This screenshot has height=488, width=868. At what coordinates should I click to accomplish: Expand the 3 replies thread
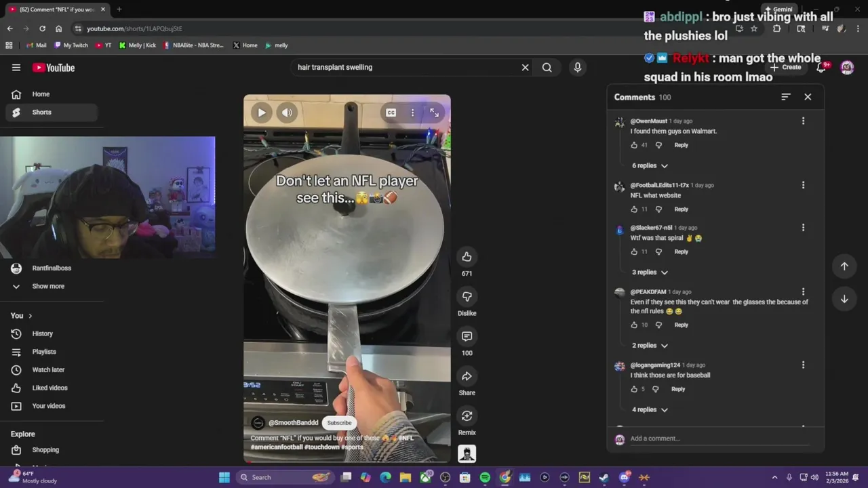(x=650, y=272)
